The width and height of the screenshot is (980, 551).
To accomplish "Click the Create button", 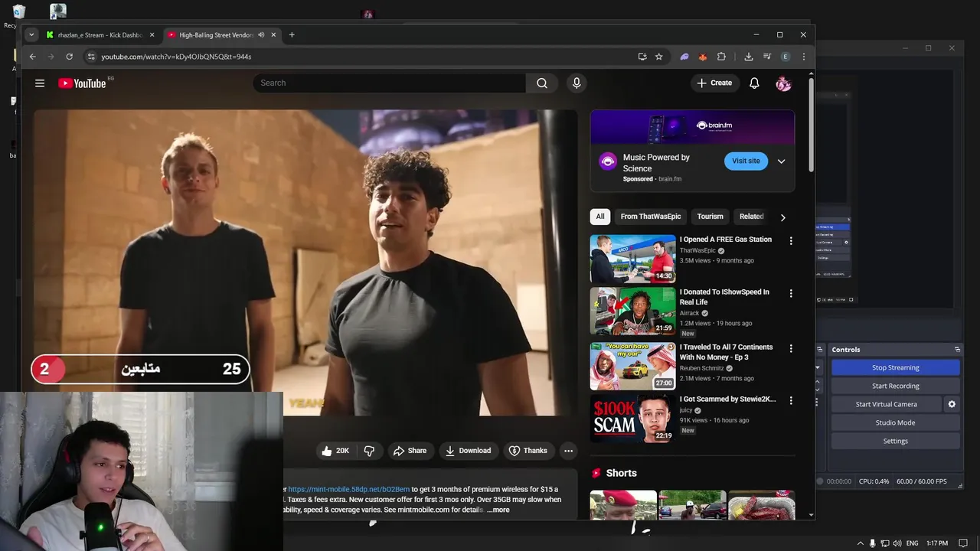I will coord(714,83).
